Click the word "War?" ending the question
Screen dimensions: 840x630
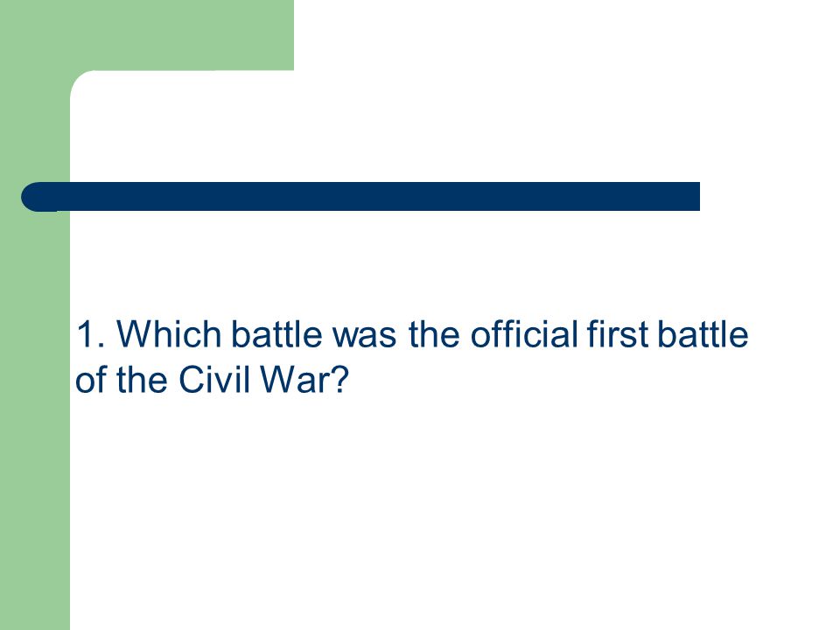click(304, 380)
